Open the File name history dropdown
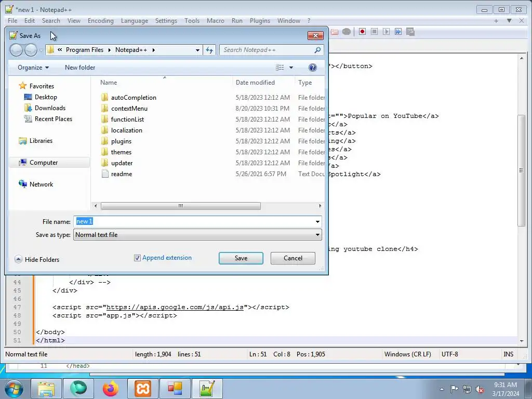The height and width of the screenshot is (399, 532). (x=317, y=221)
